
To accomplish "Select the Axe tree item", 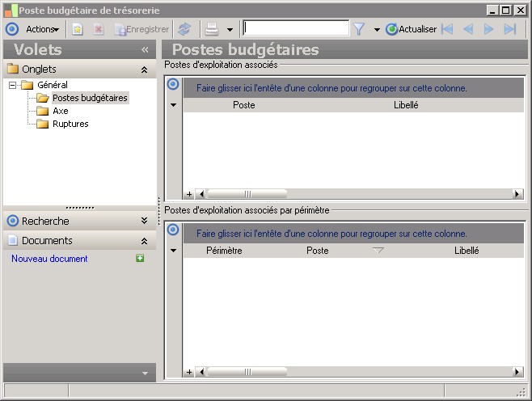I will click(x=61, y=111).
